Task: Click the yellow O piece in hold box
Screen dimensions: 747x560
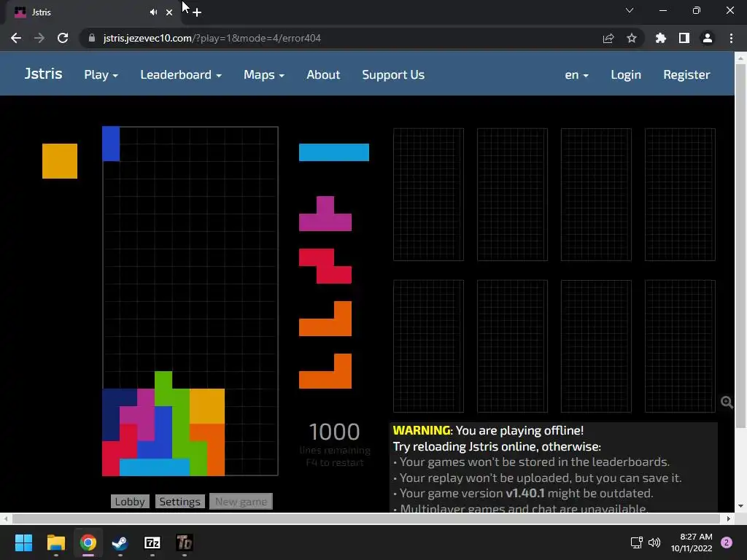Action: [60, 161]
